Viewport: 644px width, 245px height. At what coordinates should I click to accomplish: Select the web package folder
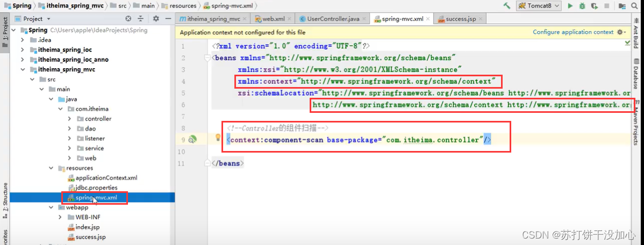86,158
